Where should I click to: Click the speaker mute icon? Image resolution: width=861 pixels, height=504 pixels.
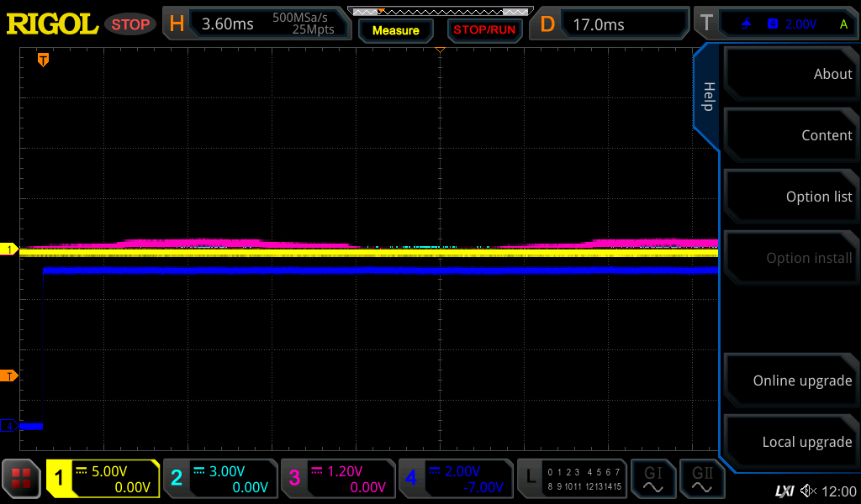click(x=807, y=491)
